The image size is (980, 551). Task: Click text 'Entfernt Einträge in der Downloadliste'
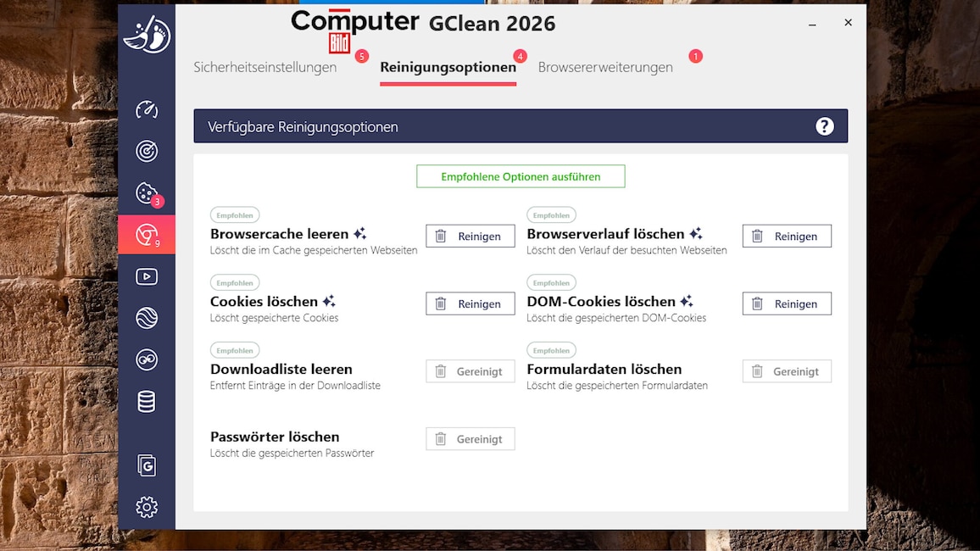(x=295, y=386)
